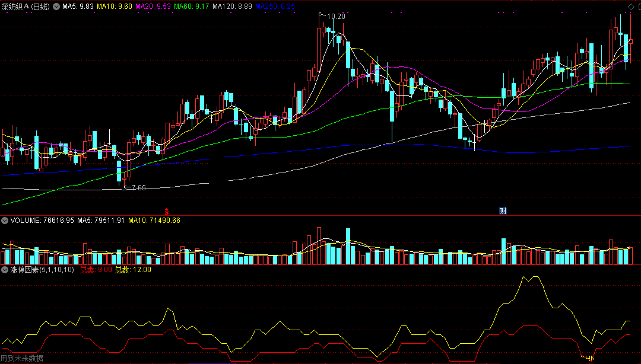Click the VOLUME: 76616.95 label
Screen dimensions: 641x364
click(x=42, y=221)
